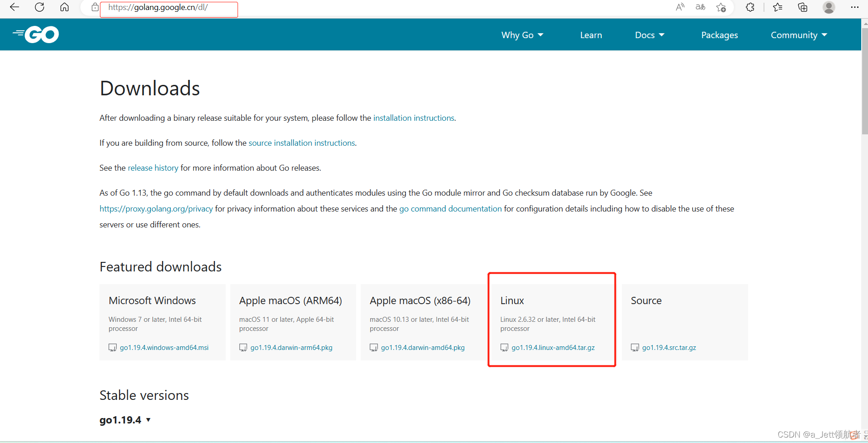The width and height of the screenshot is (868, 443).
Task: Click download icon beside go1.19.4.windows-amd64.msi
Action: [x=113, y=348]
